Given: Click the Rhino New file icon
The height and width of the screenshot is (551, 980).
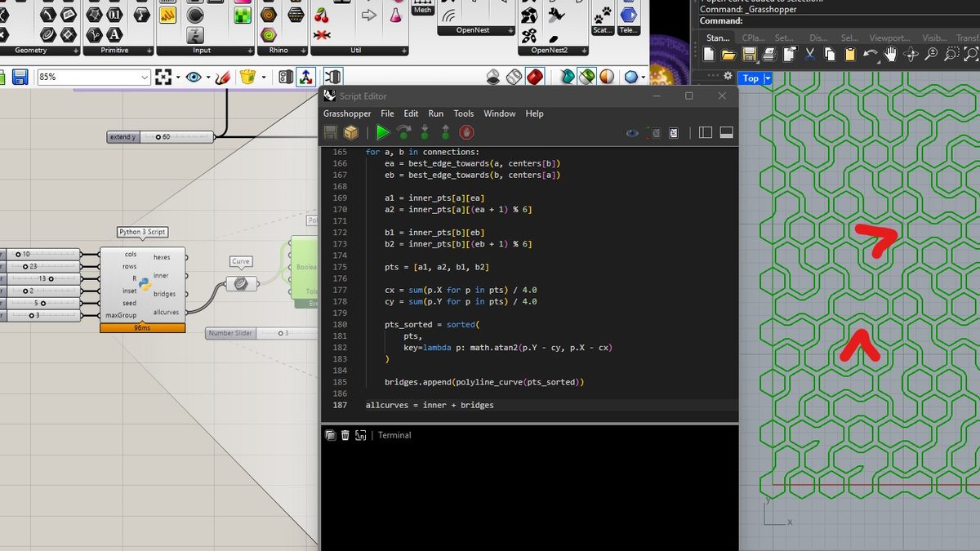Looking at the screenshot, I should [708, 55].
